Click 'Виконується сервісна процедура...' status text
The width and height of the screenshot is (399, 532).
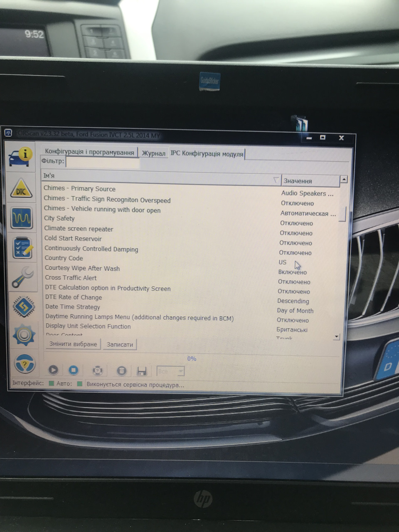[135, 384]
